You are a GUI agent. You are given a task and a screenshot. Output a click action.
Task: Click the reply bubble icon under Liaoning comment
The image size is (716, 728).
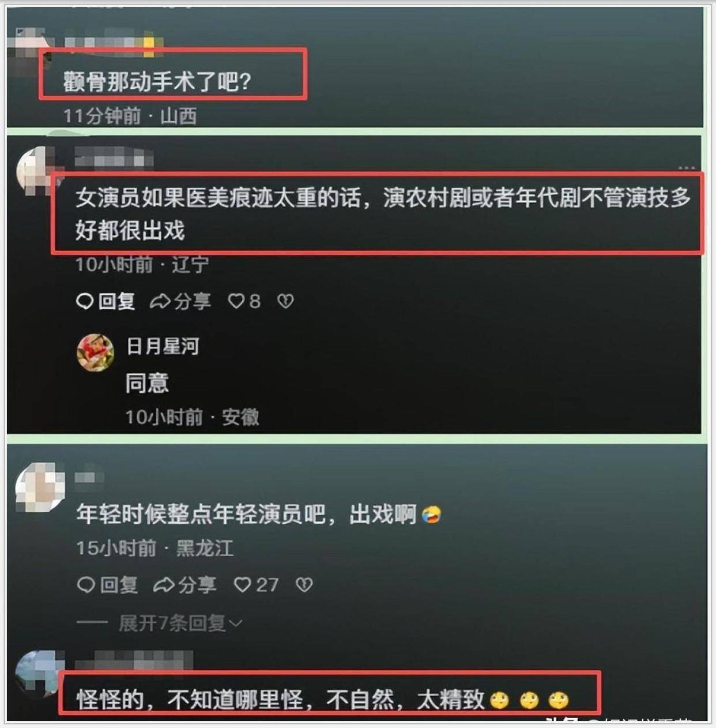[x=85, y=301]
